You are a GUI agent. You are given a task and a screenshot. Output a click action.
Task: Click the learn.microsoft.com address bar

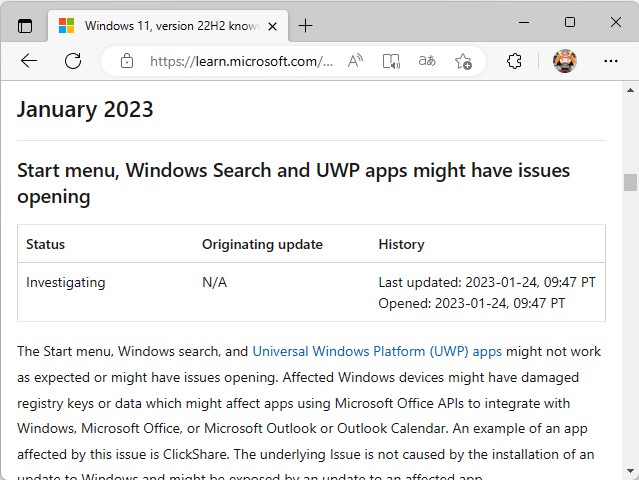coord(240,61)
